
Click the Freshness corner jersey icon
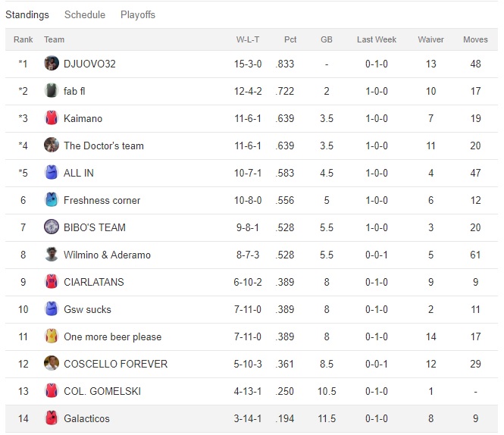point(52,200)
